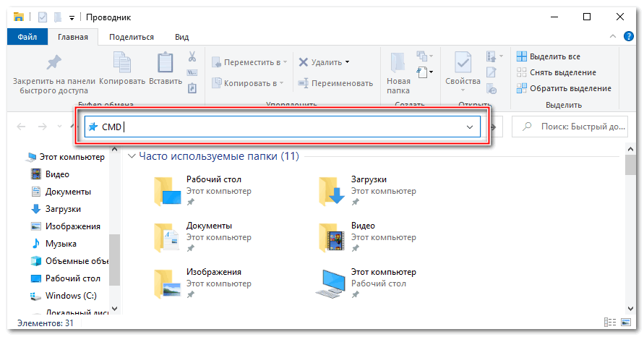
Task: Switch to large thumbnails view in status bar
Action: tap(626, 323)
